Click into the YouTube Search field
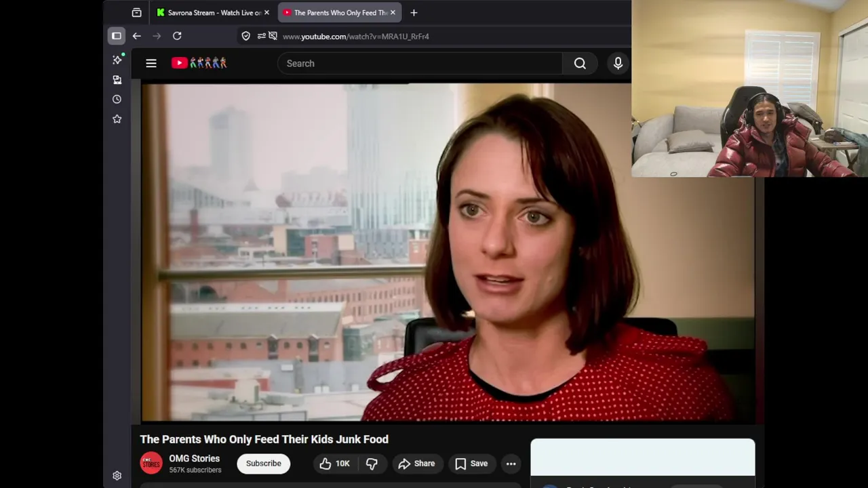 click(420, 63)
